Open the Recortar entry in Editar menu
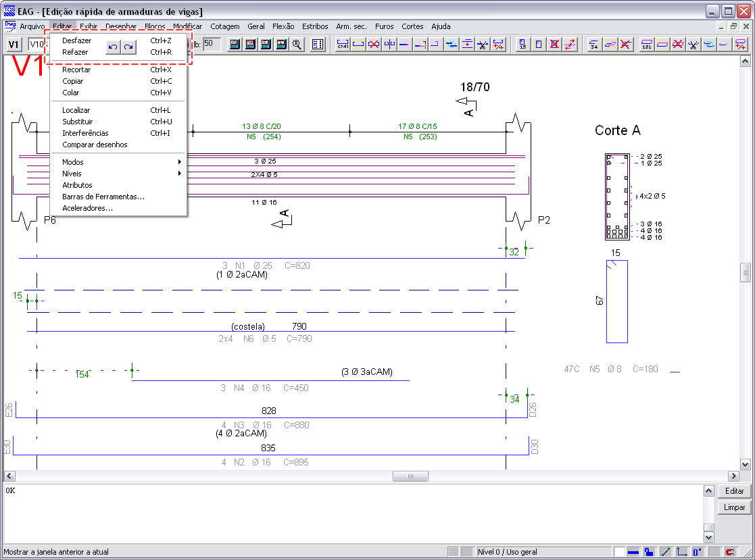Screen dimensions: 755x560 [x=76, y=70]
